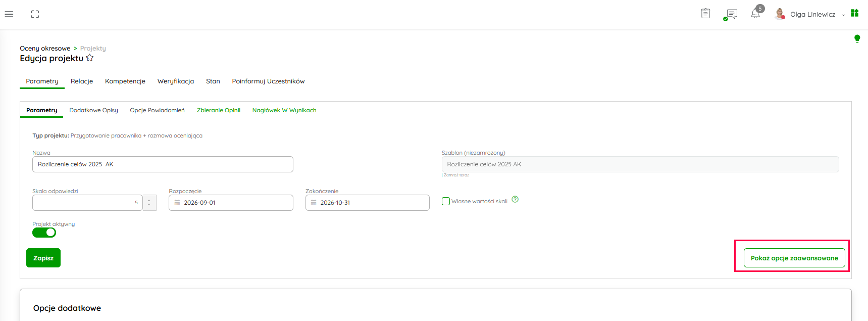Open the notifications bell
The image size is (868, 321).
[x=755, y=14]
